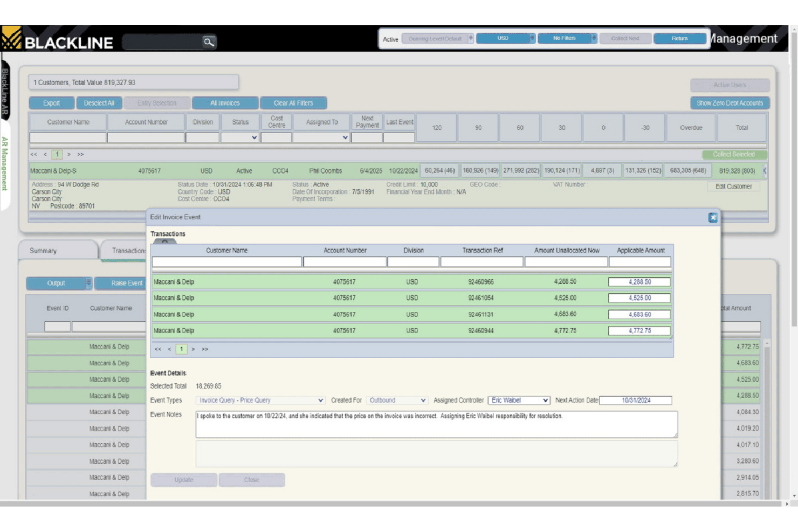Open the Created For Outbound dropdown

397,400
